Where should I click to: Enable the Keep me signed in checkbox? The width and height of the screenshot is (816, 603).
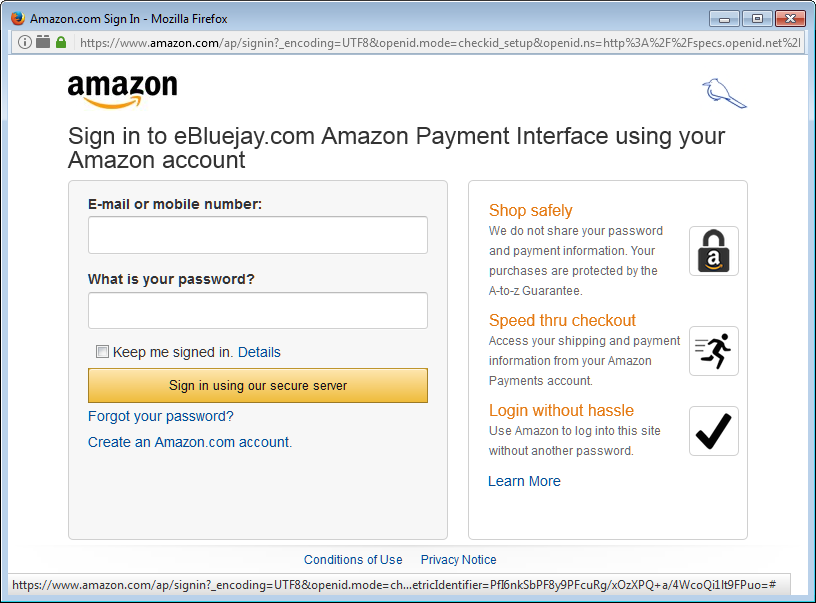point(102,352)
